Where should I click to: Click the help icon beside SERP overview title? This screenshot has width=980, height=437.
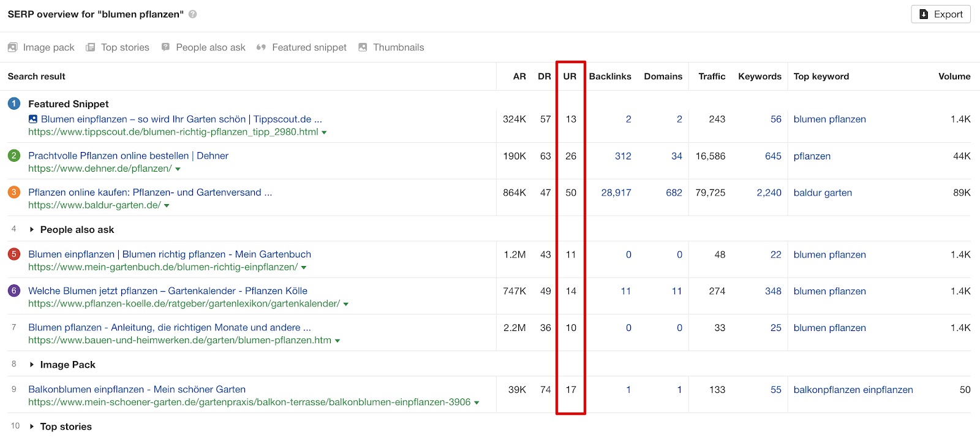192,14
